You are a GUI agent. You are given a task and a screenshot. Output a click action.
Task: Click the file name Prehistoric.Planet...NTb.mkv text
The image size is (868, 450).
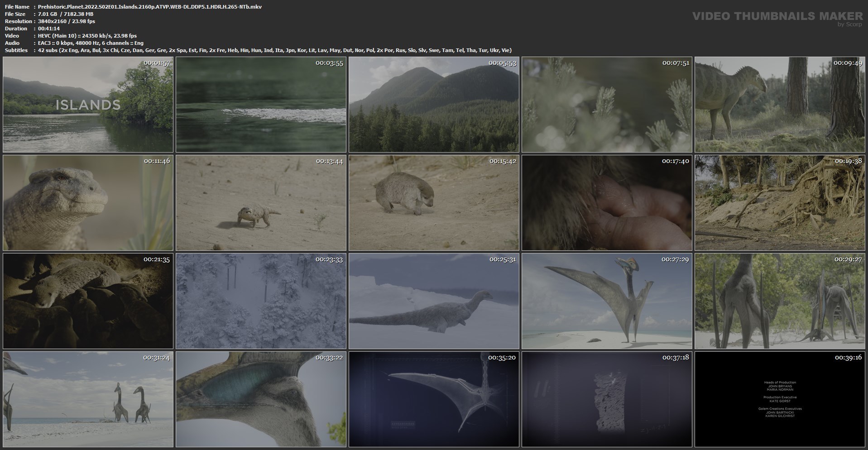150,7
